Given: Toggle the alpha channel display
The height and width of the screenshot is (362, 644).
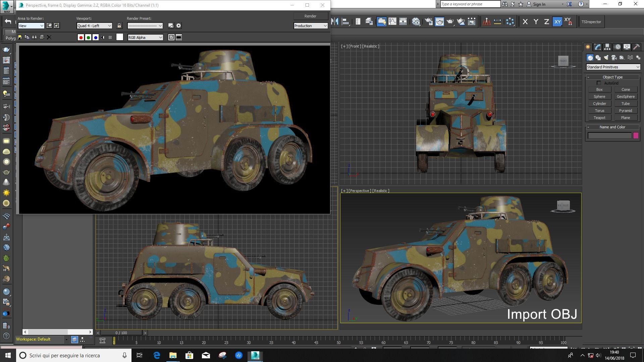Looking at the screenshot, I should tap(103, 38).
